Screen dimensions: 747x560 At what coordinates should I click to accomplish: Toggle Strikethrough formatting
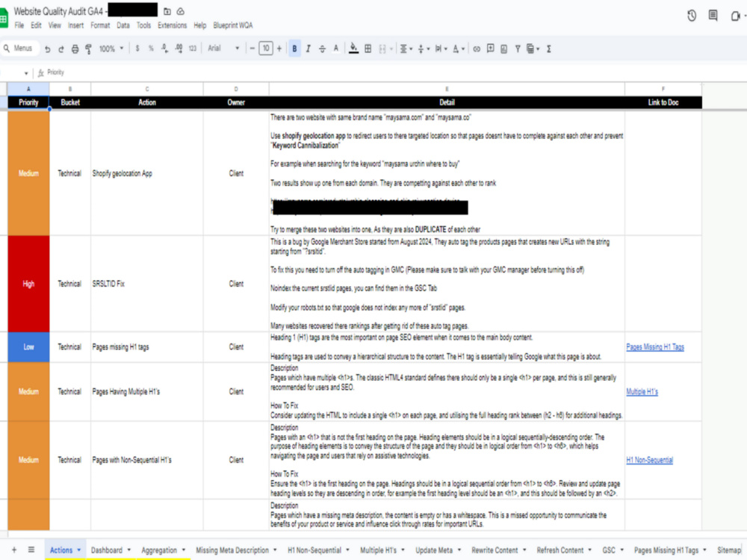(322, 49)
